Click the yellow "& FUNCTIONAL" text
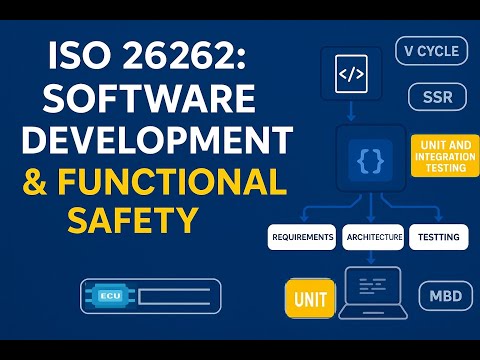Image resolution: width=480 pixels, height=360 pixels. click(155, 181)
